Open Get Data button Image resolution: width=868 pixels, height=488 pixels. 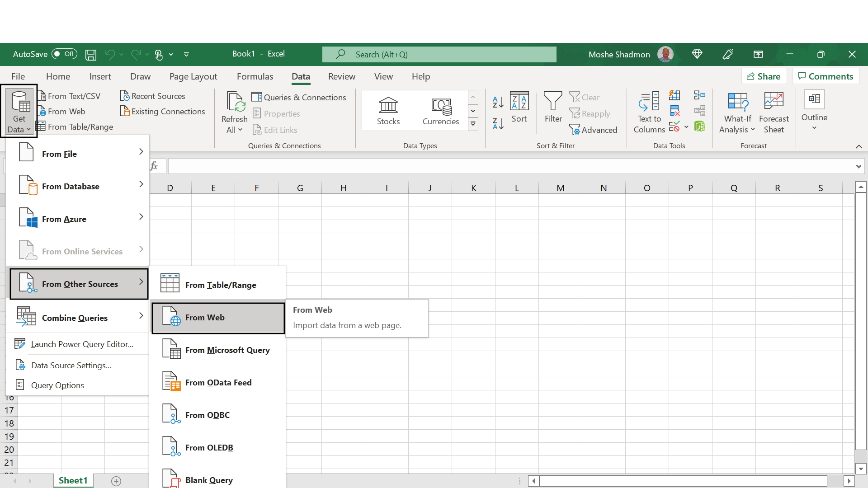(x=19, y=111)
